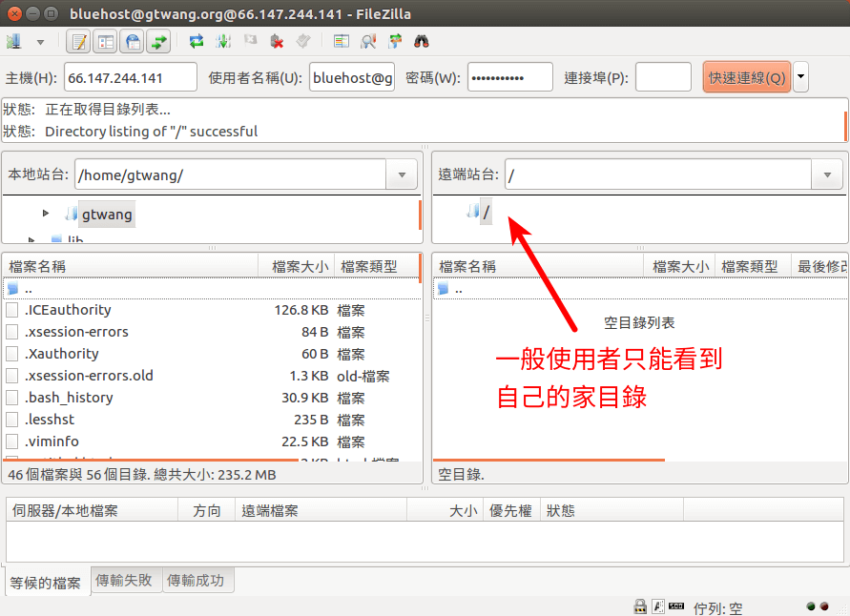850x616 pixels.
Task: Toggle the local directory tree view
Action: coord(106,42)
